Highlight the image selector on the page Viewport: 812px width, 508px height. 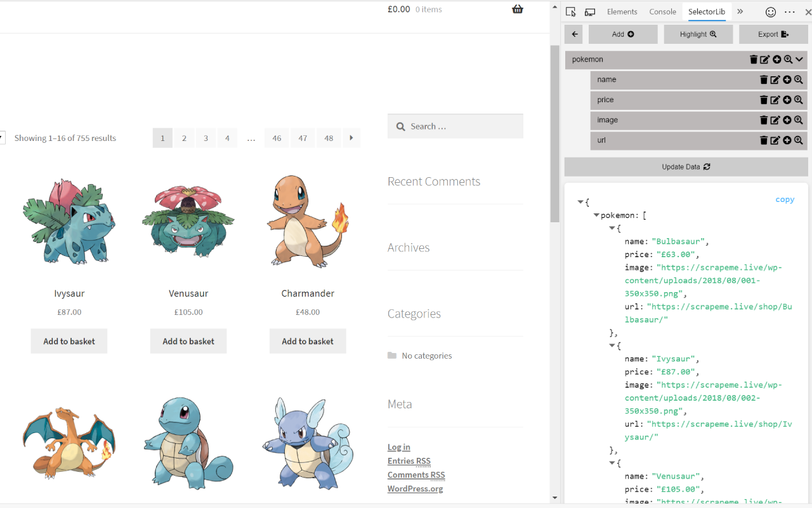pyautogui.click(x=798, y=121)
